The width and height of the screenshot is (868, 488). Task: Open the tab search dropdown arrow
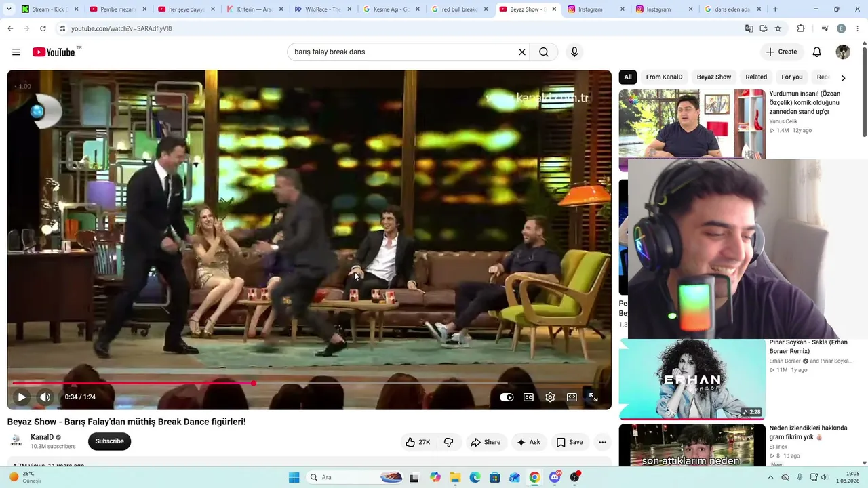tap(9, 9)
